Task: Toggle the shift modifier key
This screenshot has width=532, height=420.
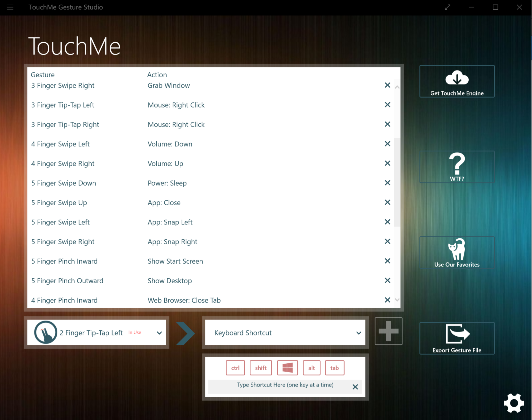Action: [261, 368]
